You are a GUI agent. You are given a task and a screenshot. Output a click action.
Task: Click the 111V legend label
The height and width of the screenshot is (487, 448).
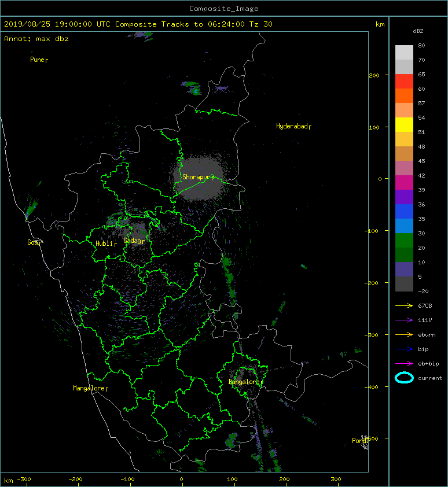point(425,320)
